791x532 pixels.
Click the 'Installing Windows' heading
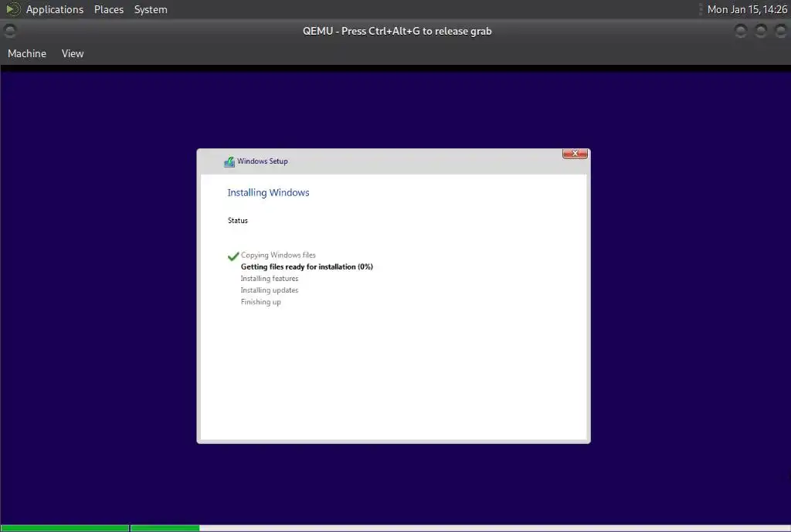tap(268, 192)
